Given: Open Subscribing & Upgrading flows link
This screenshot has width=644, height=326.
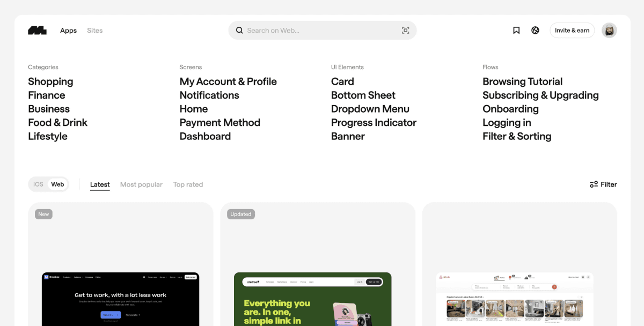Looking at the screenshot, I should 540,95.
